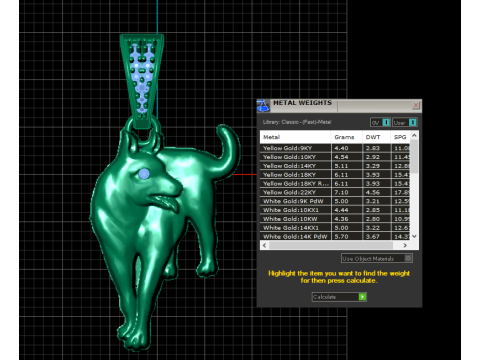Select the Yellow Gold:14KY row

tap(335, 166)
